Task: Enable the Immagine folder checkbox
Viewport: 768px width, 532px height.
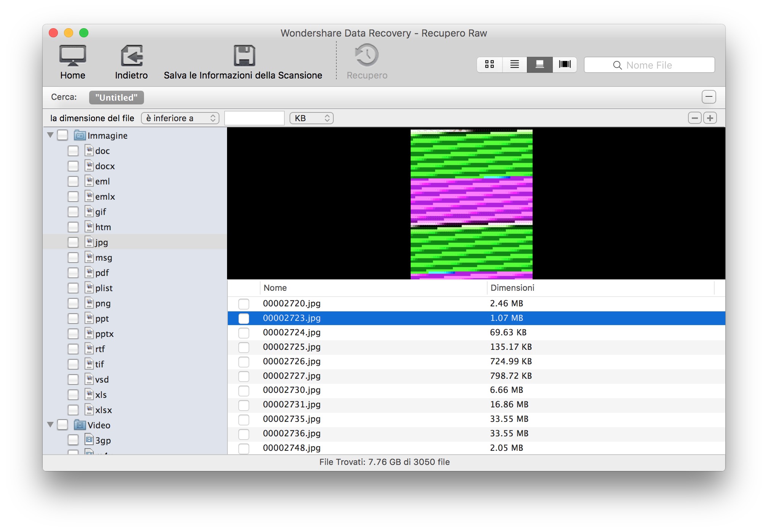Action: tap(62, 135)
